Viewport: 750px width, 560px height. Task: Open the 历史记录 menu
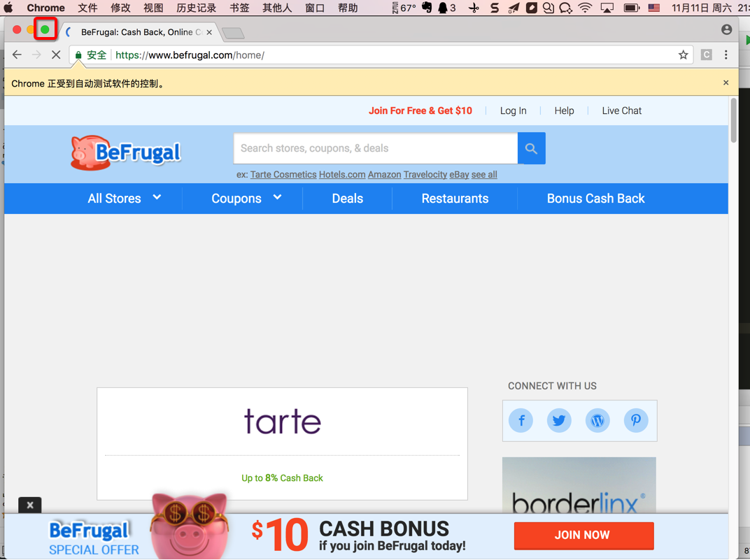(x=196, y=8)
